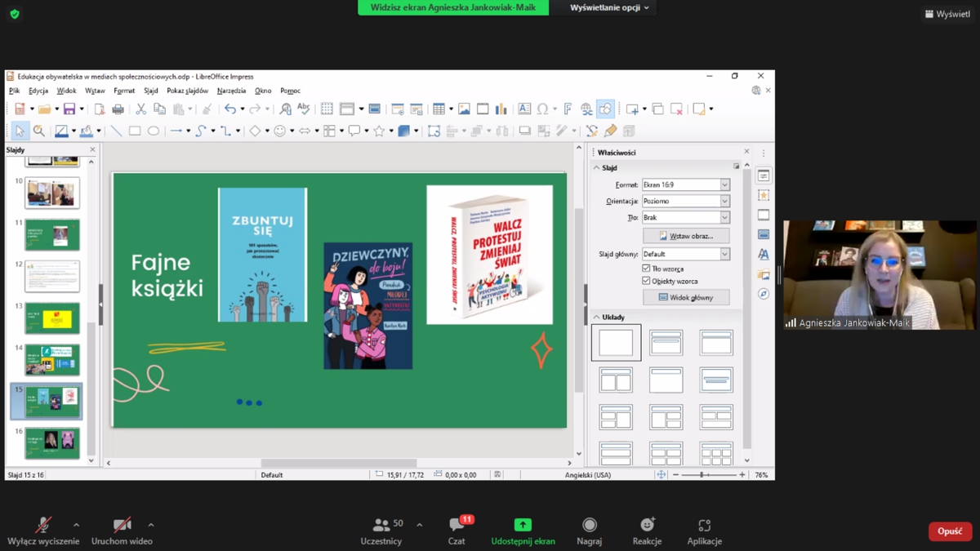This screenshot has height=551, width=980.
Task: Undo the last action with the Undo arrow
Action: tap(230, 109)
